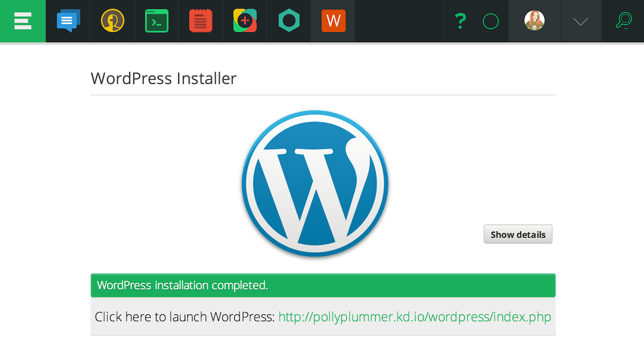This screenshot has height=347, width=644.
Task: Open the green hamburger menu
Action: pyautogui.click(x=22, y=21)
